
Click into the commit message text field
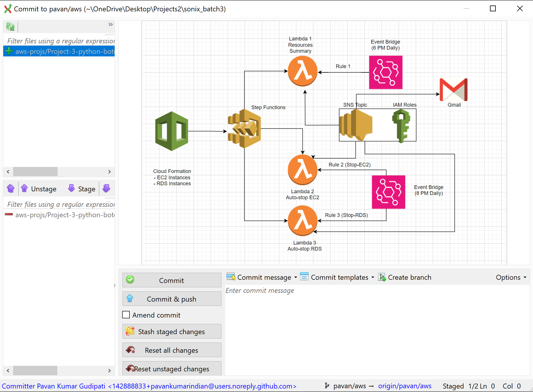tap(377, 330)
